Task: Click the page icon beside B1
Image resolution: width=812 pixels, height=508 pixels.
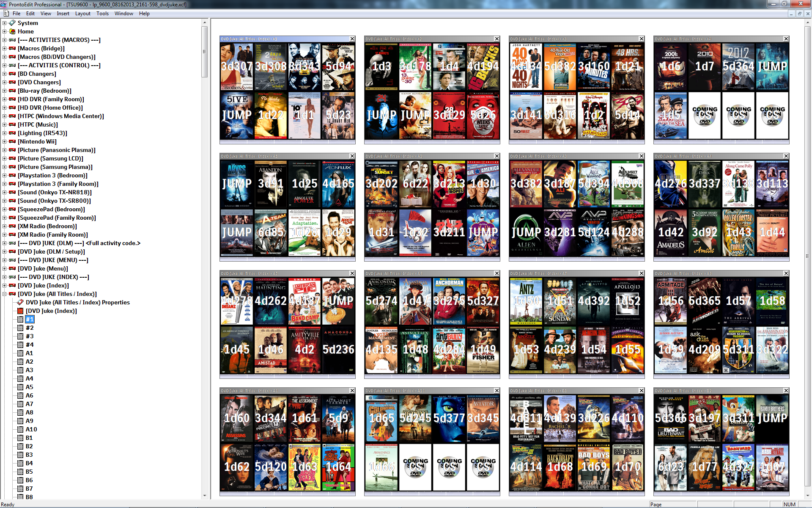Action: click(x=20, y=438)
